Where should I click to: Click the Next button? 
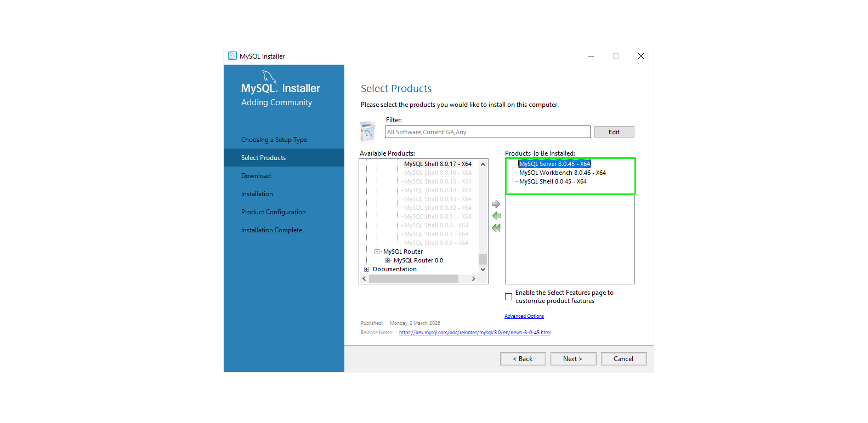pyautogui.click(x=573, y=359)
